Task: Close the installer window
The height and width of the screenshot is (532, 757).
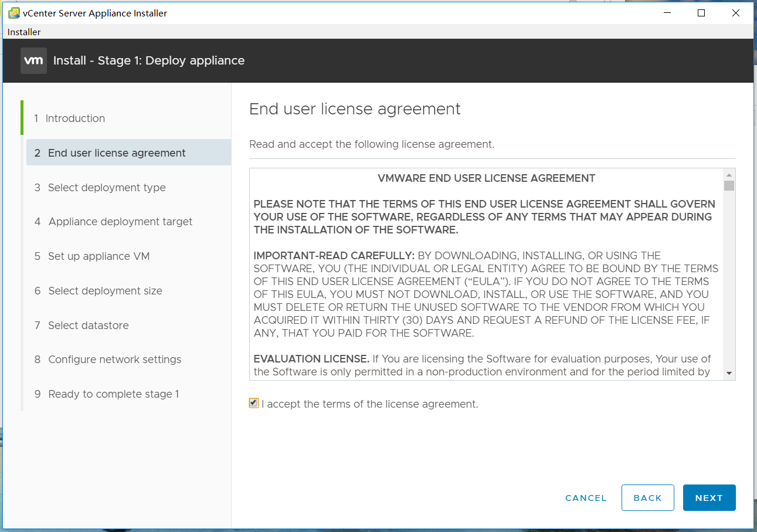Action: point(736,13)
